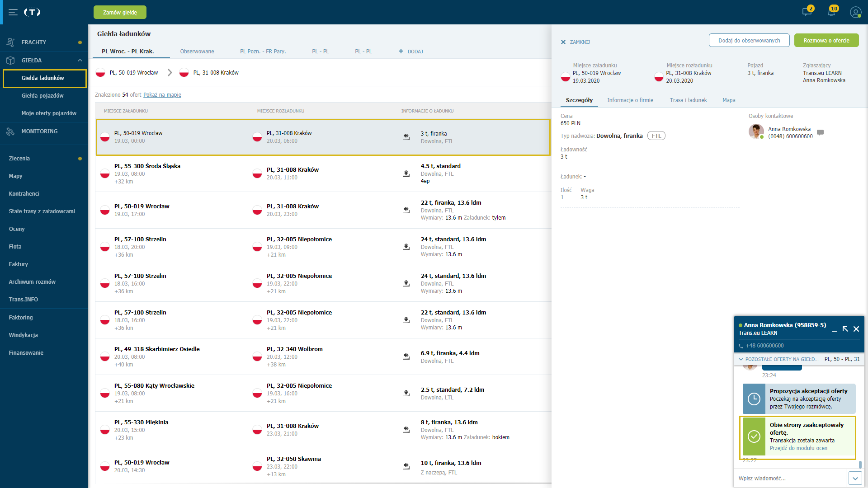Click the FRACHTY sidebar icon
The width and height of the screenshot is (868, 488).
(x=11, y=42)
